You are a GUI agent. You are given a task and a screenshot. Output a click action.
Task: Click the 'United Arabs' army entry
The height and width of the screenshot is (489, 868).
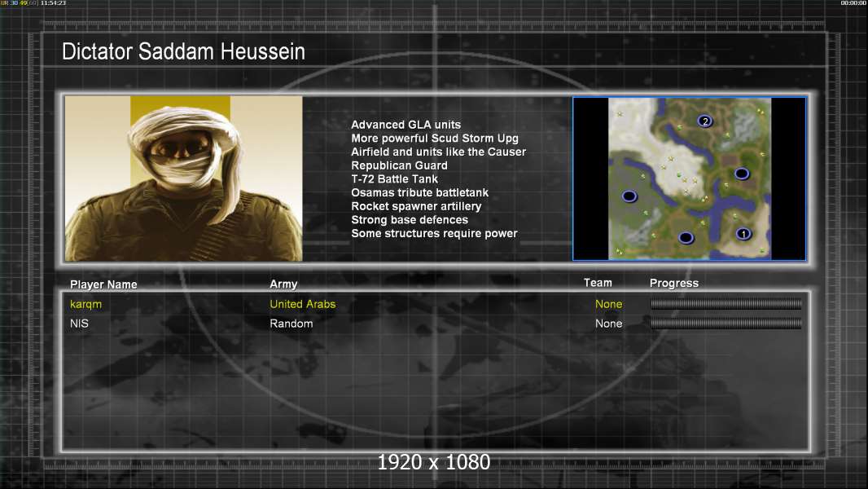(303, 304)
